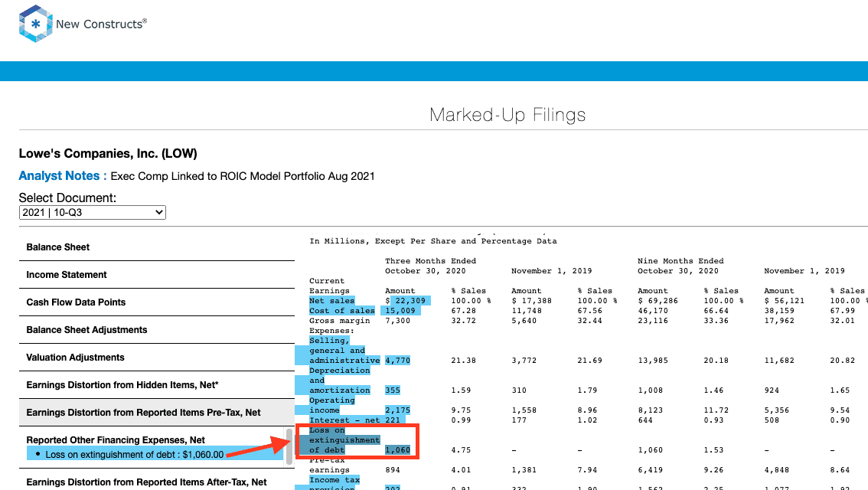Click the highlighted Cost of sales label
Viewport: 868px width, 490px height.
point(342,311)
